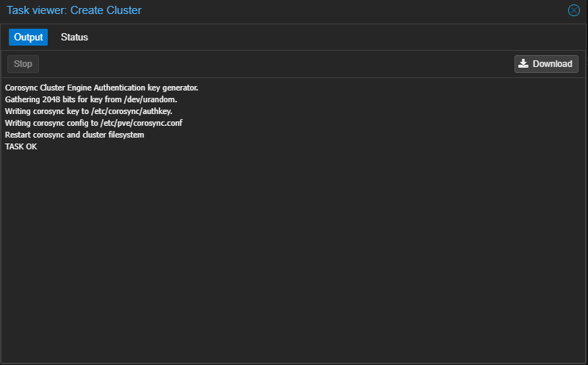Click the 'Task viewer: Create Cluster' title
This screenshot has width=588, height=365.
pyautogui.click(x=74, y=10)
